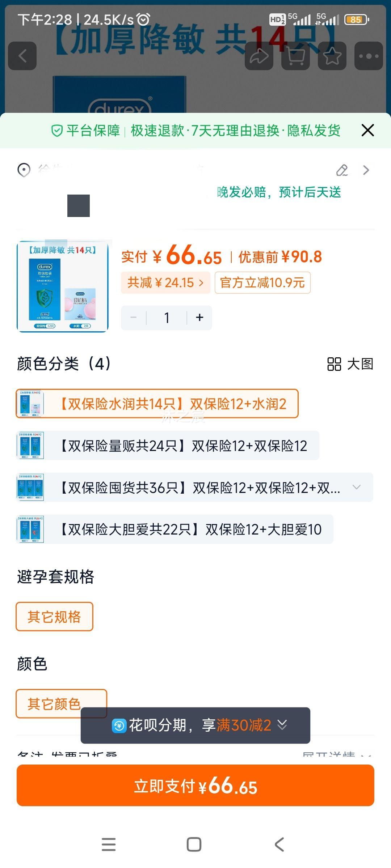Viewport: 391px width, 868px height.
Task: Tap the back arrow icon at top
Action: pos(22,56)
